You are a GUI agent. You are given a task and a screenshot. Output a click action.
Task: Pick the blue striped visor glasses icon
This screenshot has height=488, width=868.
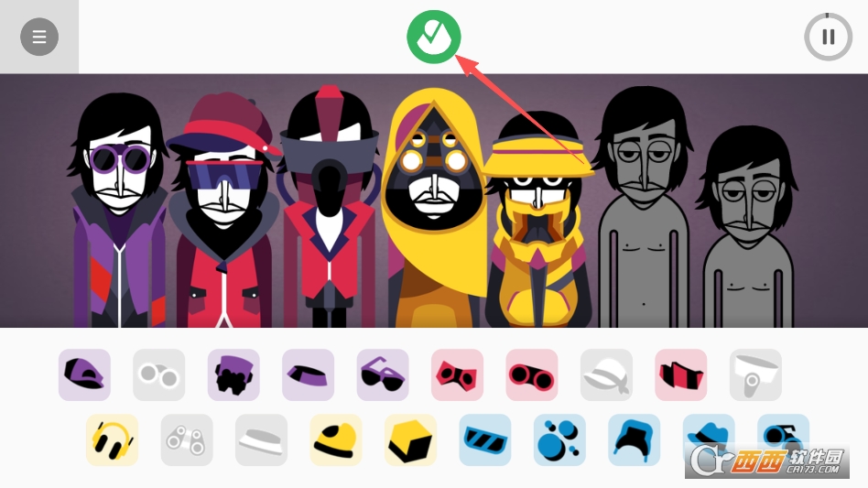[485, 439]
